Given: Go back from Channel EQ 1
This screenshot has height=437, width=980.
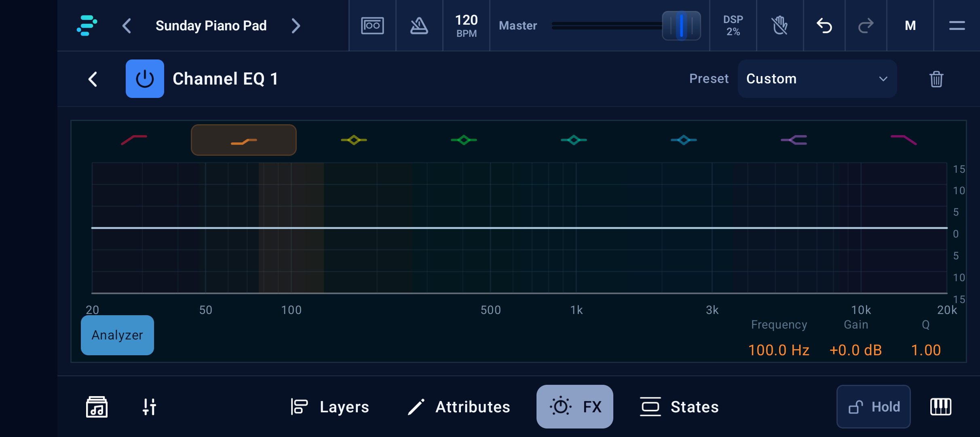Looking at the screenshot, I should pos(93,79).
